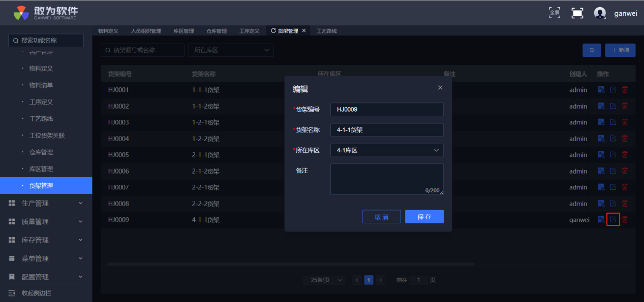Click the red delete icon for HJ0001

(x=625, y=90)
